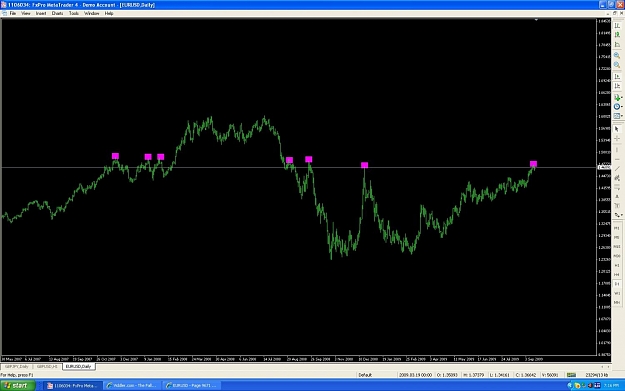The height and width of the screenshot is (391, 625).
Task: Click the Default profile in status bar
Action: [365, 375]
